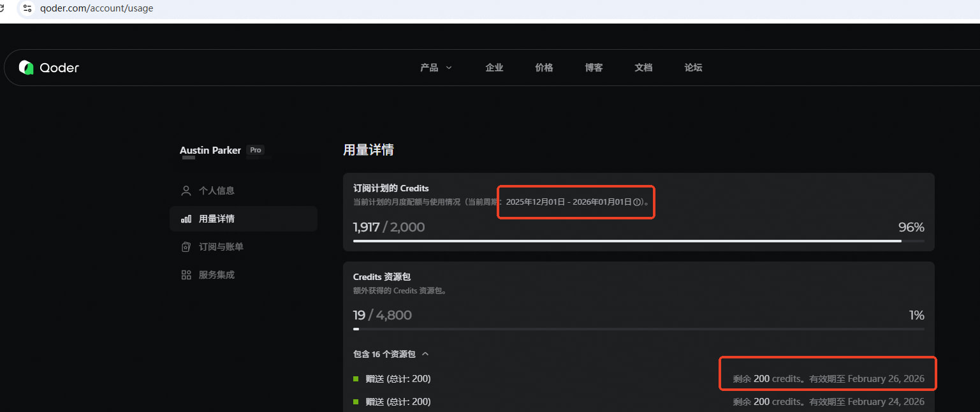Click the Pro badge next to Austin Parker

(255, 151)
